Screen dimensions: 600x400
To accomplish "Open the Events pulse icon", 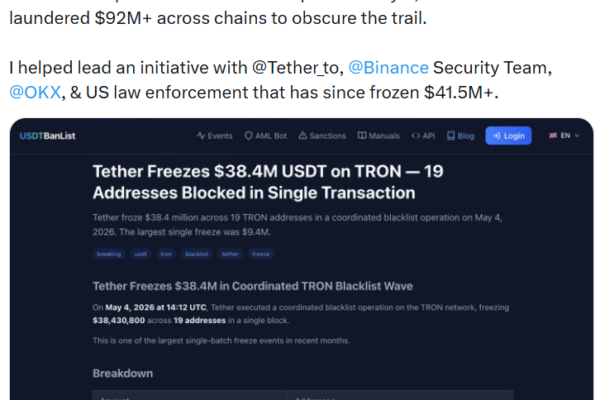I will point(201,136).
